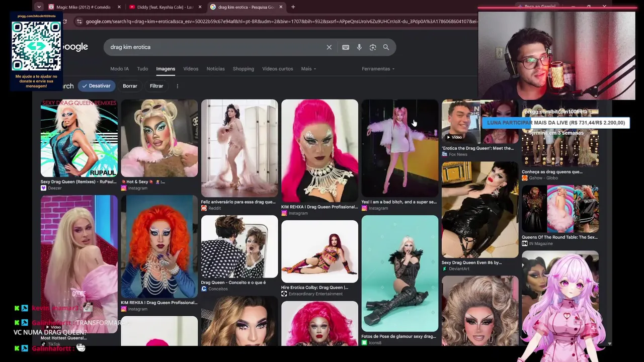Open Fotos de Pose de glamour sexy drag link
The width and height of the screenshot is (644, 362).
[399, 336]
